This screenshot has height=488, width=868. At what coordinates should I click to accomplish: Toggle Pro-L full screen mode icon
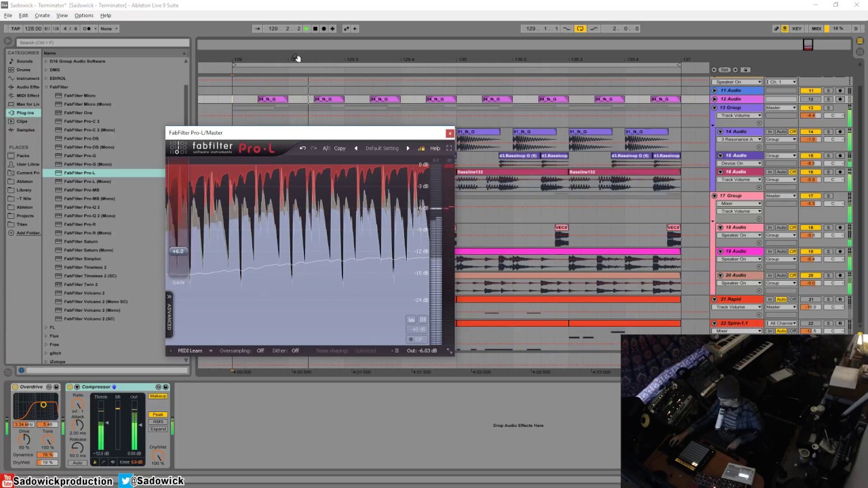click(x=448, y=148)
